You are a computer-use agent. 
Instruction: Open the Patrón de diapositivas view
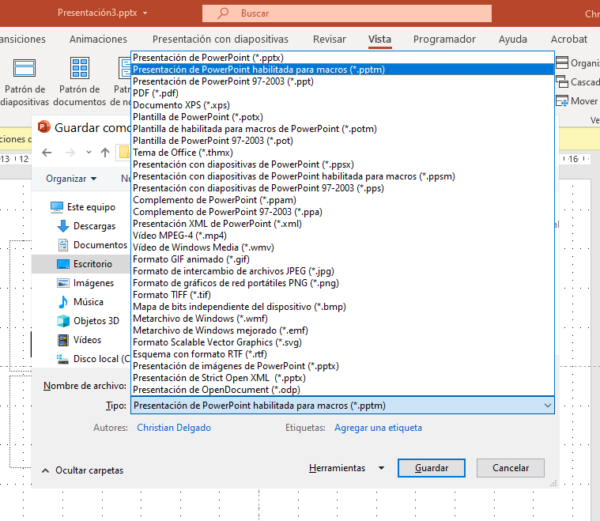(24, 81)
